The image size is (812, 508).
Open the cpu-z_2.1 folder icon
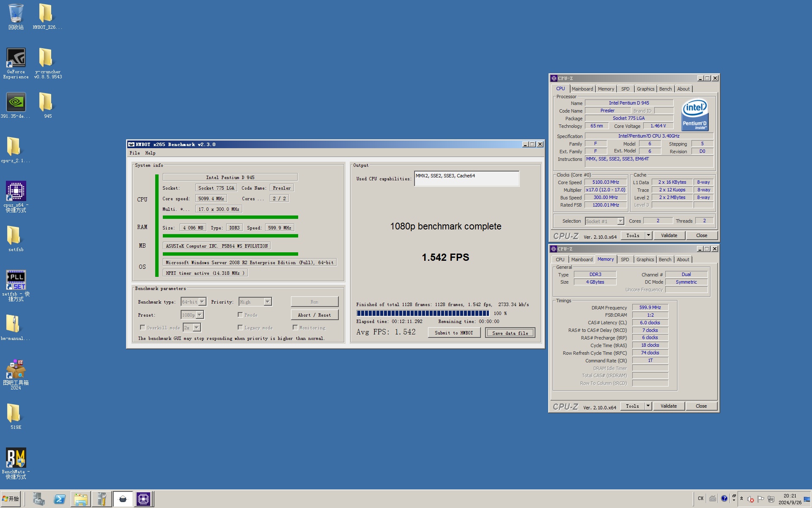click(16, 150)
